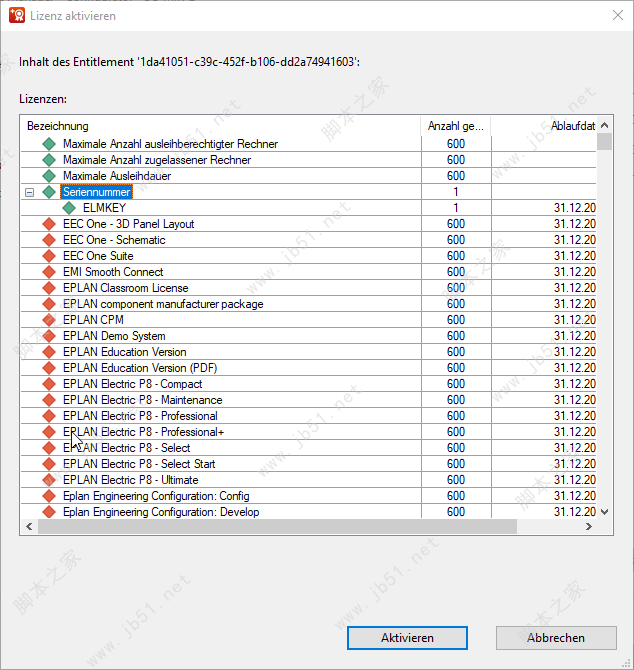Click the count value 1 in ELMKEY row

tap(456, 208)
